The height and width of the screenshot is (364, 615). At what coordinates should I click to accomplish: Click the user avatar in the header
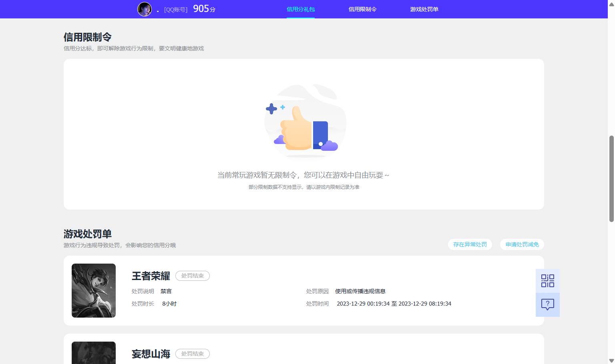point(145,9)
